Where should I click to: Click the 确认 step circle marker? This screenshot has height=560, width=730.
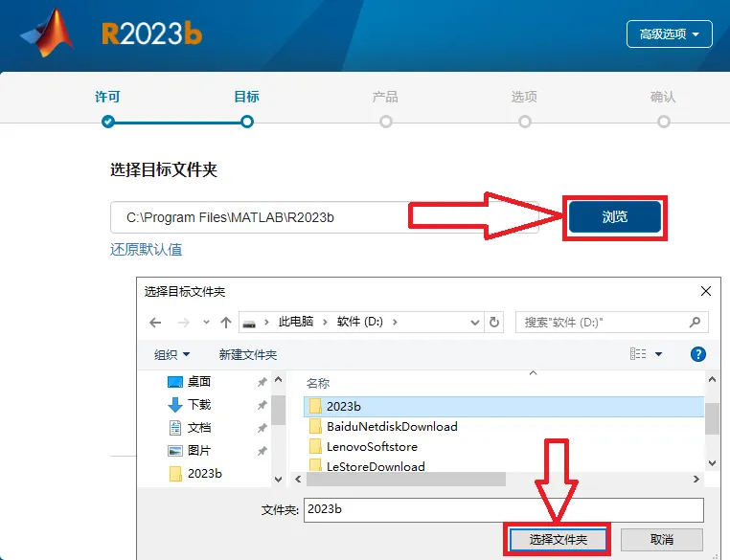click(664, 122)
